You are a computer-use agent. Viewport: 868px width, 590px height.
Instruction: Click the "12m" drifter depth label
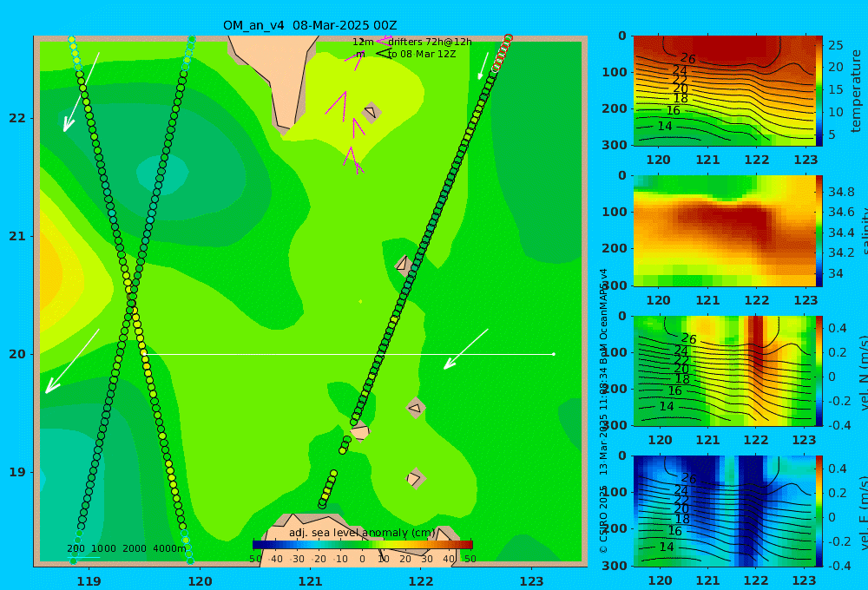pyautogui.click(x=363, y=42)
